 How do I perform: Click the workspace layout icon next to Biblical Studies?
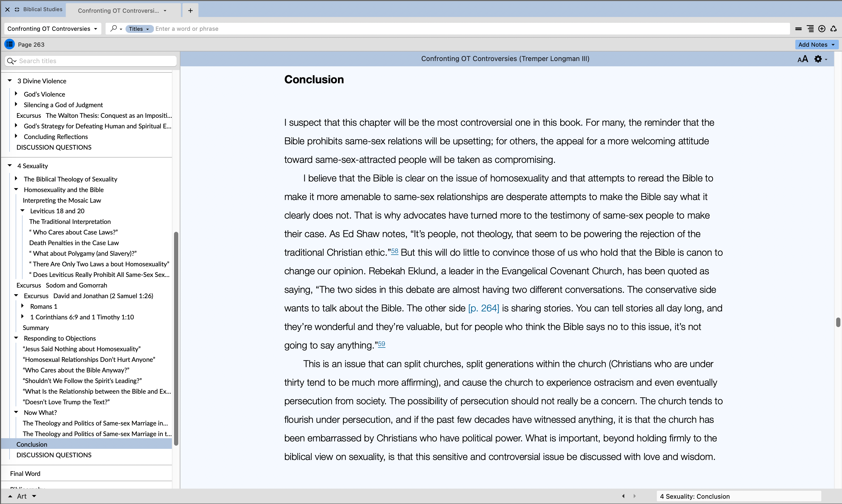[17, 10]
